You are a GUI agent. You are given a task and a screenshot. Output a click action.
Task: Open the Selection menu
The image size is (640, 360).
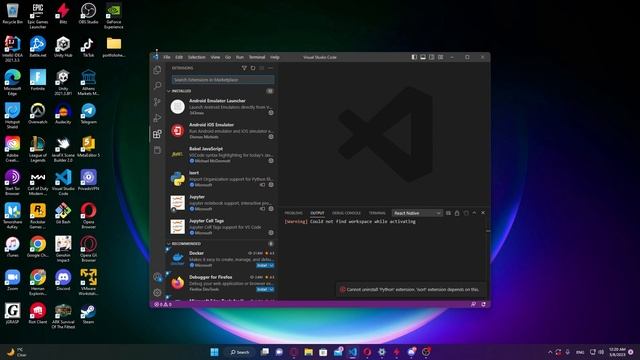pyautogui.click(x=196, y=57)
